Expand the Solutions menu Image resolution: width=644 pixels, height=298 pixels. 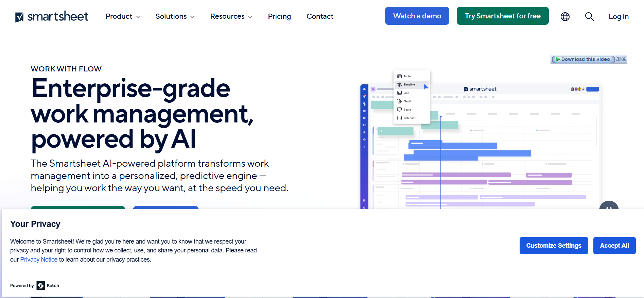pos(175,16)
